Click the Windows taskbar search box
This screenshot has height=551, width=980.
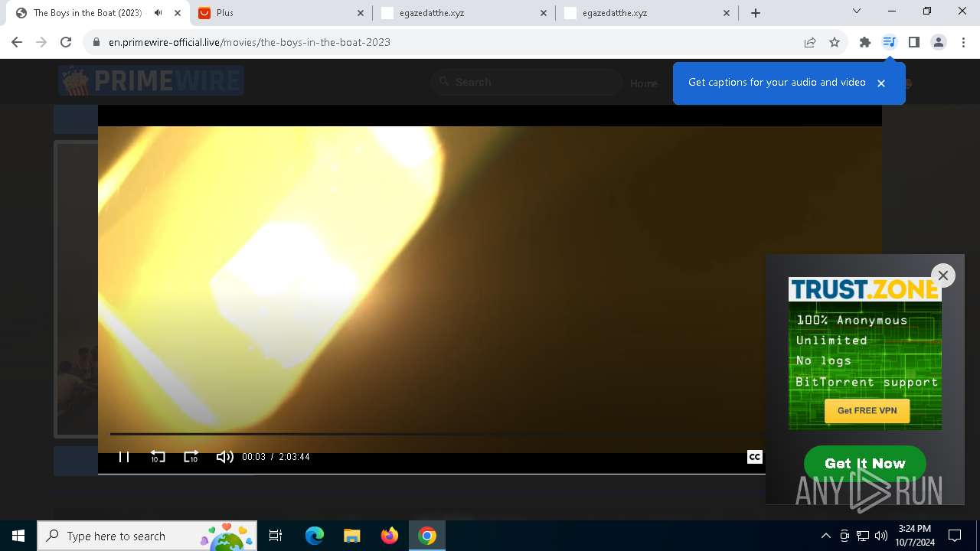pyautogui.click(x=147, y=536)
